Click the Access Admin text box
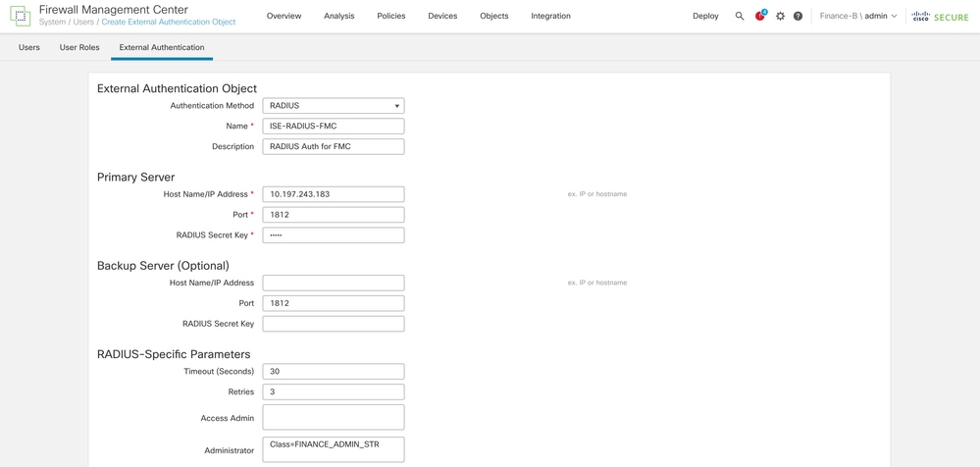This screenshot has width=980, height=467. (334, 418)
